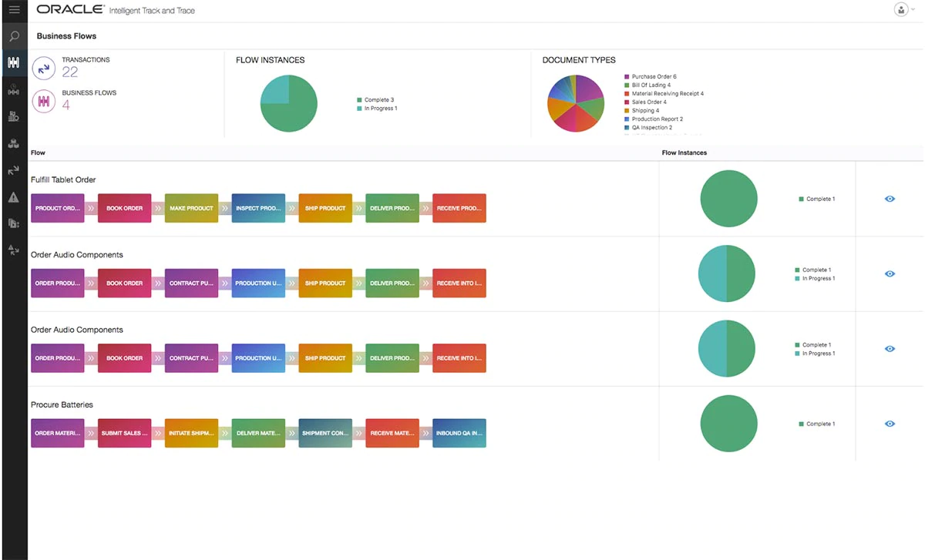The image size is (925, 560).
Task: Click the INBOUND QA IN... step in Procure Batteries
Action: pos(459,433)
